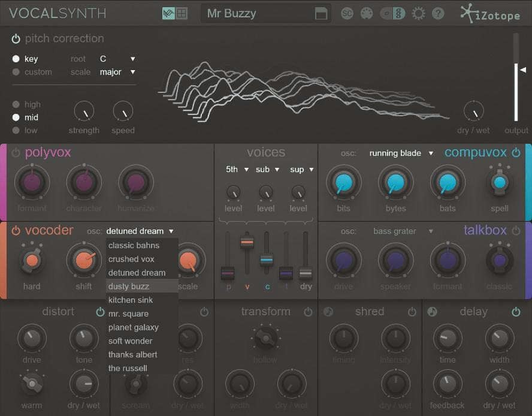
Task: Click the compuvox spell selector knob
Action: click(500, 183)
